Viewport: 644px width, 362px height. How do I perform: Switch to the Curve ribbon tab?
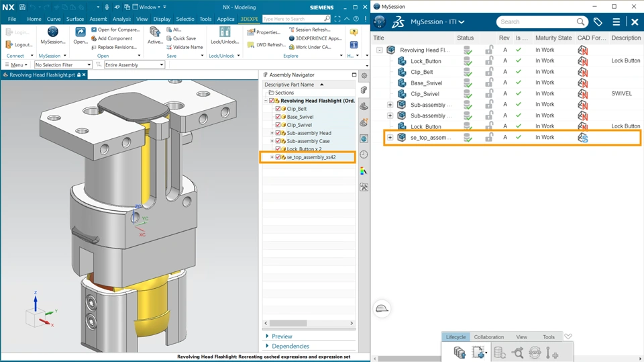point(54,19)
